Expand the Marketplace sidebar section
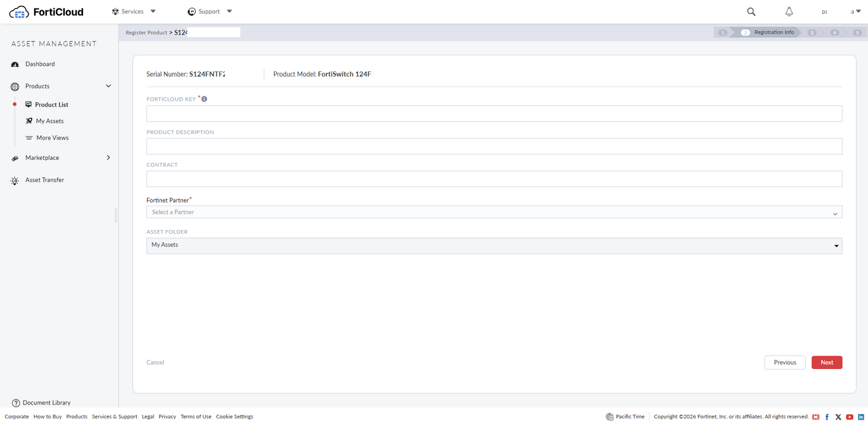 pyautogui.click(x=108, y=157)
